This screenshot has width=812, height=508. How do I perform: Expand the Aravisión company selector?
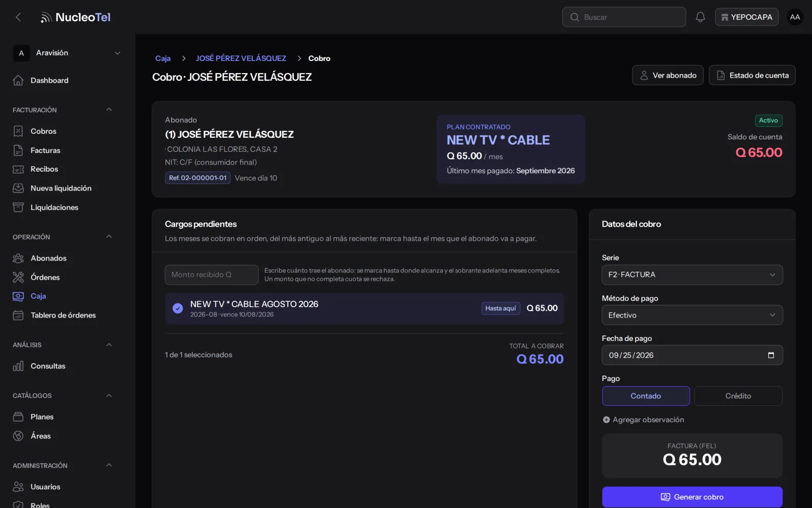67,53
